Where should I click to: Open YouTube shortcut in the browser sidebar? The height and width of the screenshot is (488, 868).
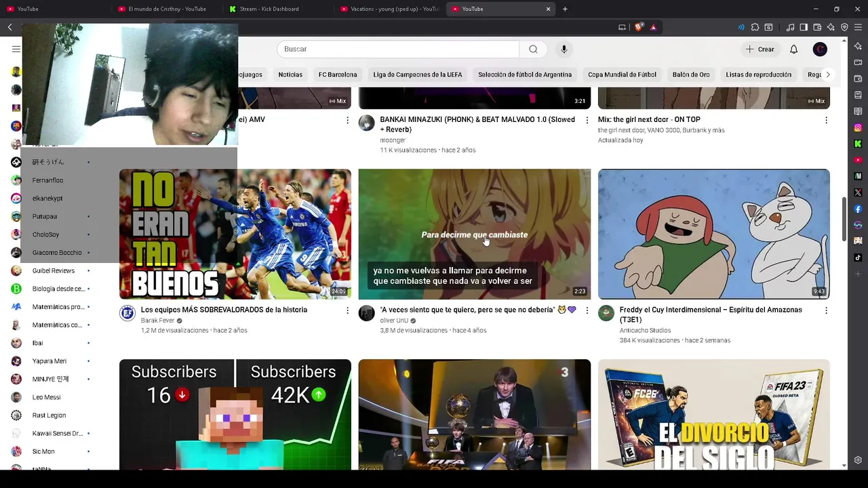point(858,160)
